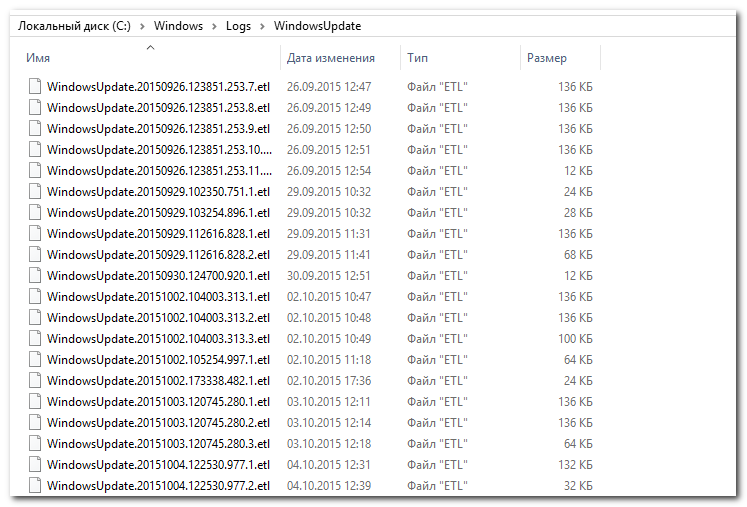The height and width of the screenshot is (507, 747).
Task: Click file icon of WindowsUpdate.20150929.112616.828.1.etl
Action: [35, 233]
